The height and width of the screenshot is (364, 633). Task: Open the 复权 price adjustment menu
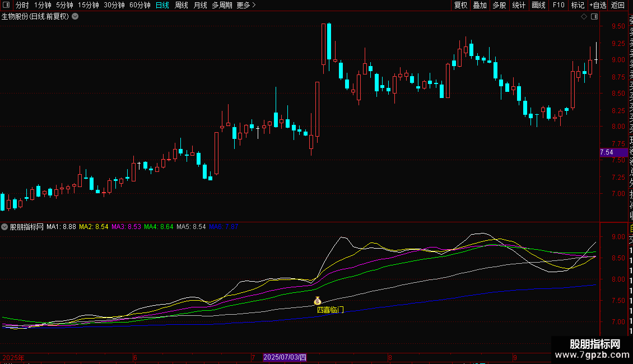tap(460, 5)
